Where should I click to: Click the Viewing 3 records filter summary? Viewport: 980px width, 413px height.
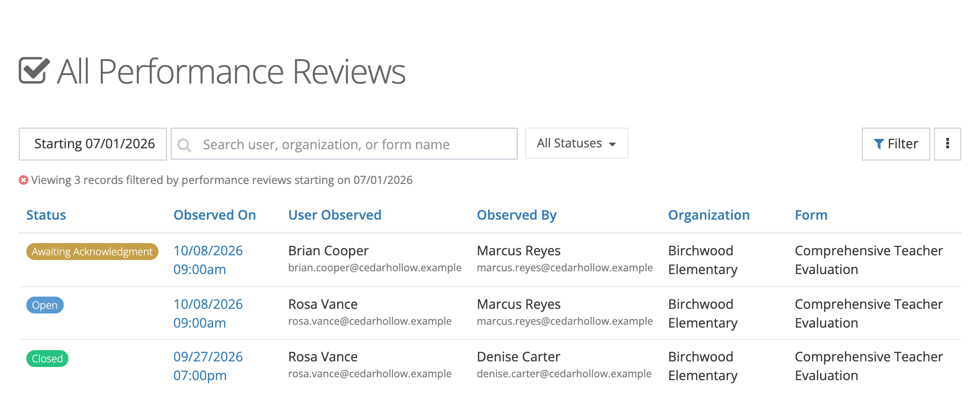pos(222,180)
